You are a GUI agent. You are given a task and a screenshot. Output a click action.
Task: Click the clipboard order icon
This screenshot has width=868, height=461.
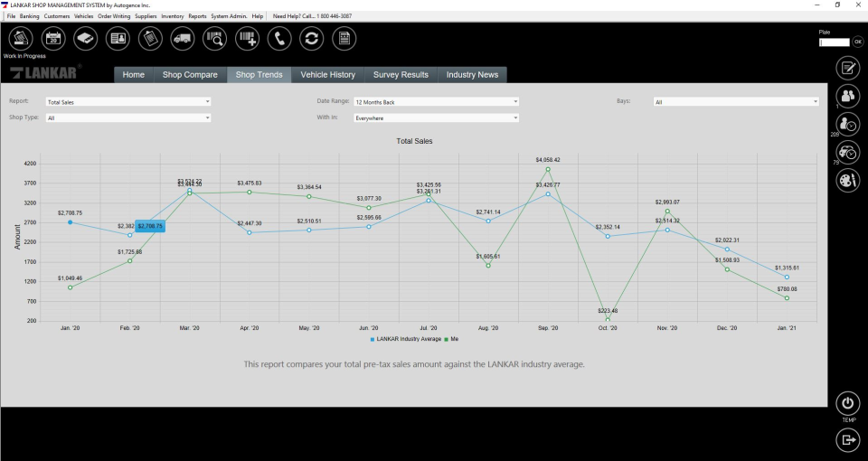[150, 39]
